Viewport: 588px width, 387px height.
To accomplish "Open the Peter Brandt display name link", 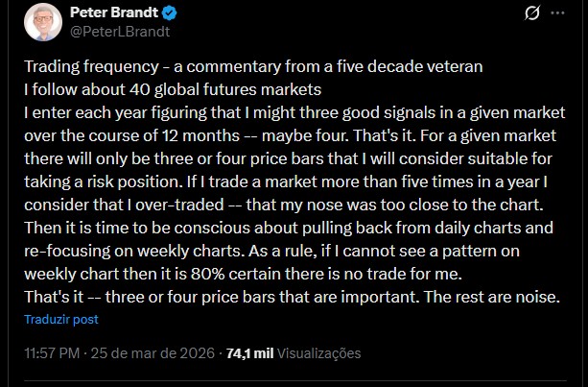I will pyautogui.click(x=112, y=14).
